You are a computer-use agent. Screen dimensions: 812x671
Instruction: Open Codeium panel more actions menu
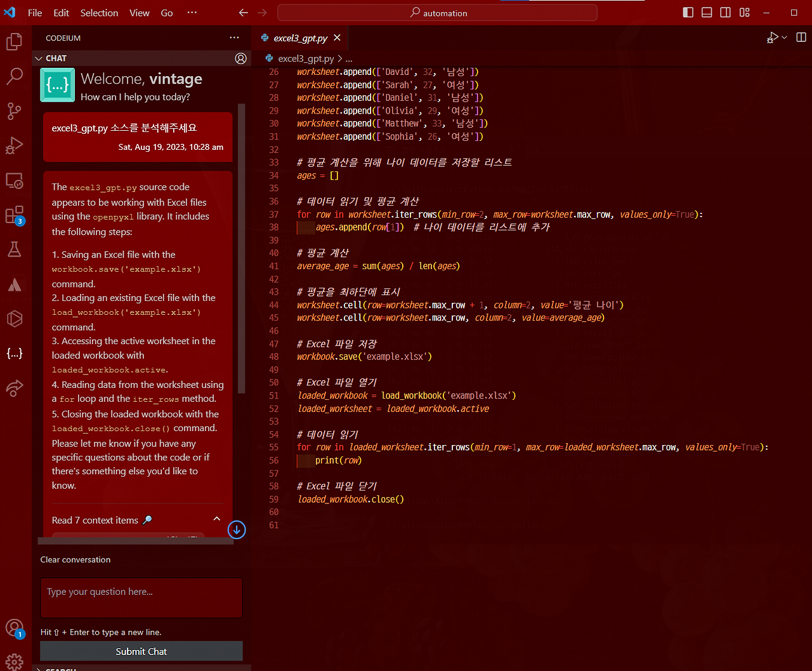(235, 38)
